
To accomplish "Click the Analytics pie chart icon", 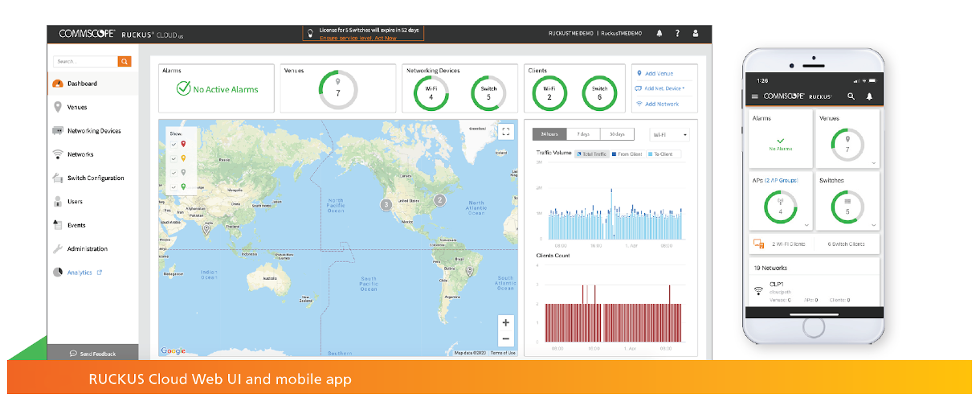I will (58, 273).
